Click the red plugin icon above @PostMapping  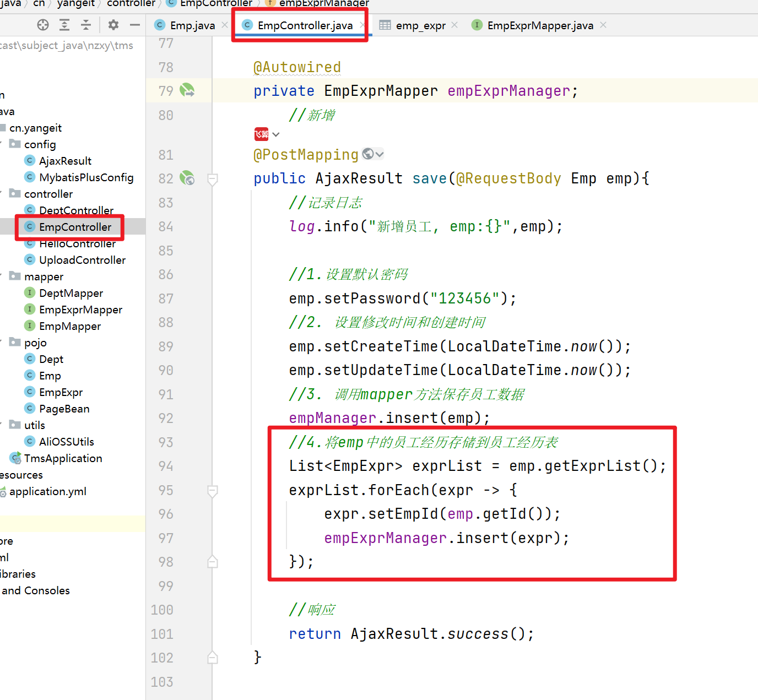(261, 134)
